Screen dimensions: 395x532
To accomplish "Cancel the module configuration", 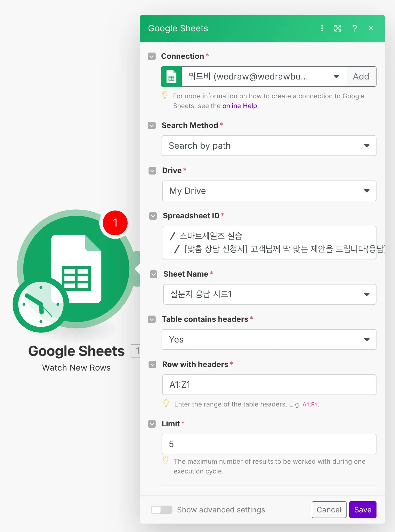I will point(329,510).
